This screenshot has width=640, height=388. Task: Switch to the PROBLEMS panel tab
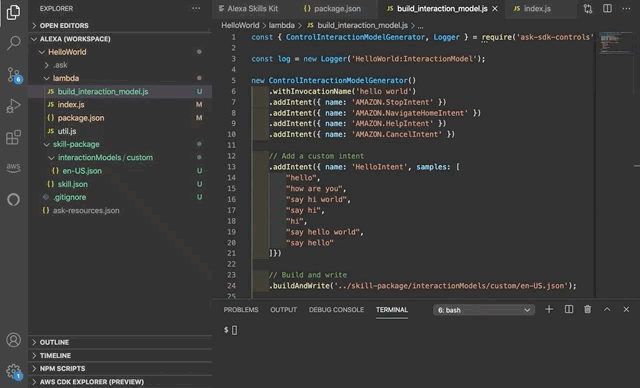[x=241, y=310]
